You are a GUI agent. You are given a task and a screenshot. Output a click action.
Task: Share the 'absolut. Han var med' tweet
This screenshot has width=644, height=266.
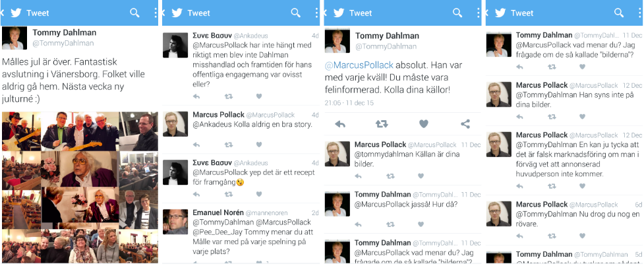click(x=465, y=124)
